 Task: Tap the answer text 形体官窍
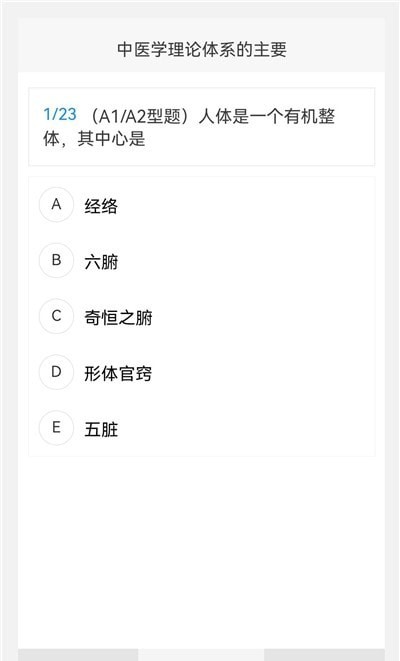click(118, 373)
